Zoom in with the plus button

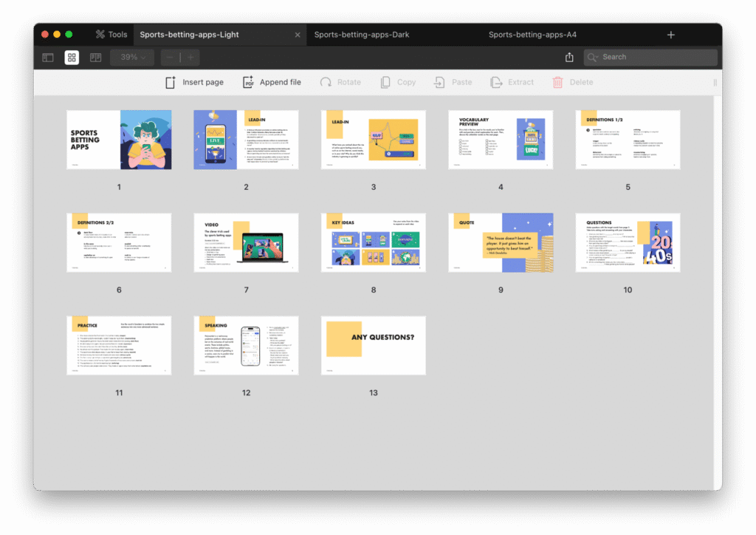tap(190, 58)
